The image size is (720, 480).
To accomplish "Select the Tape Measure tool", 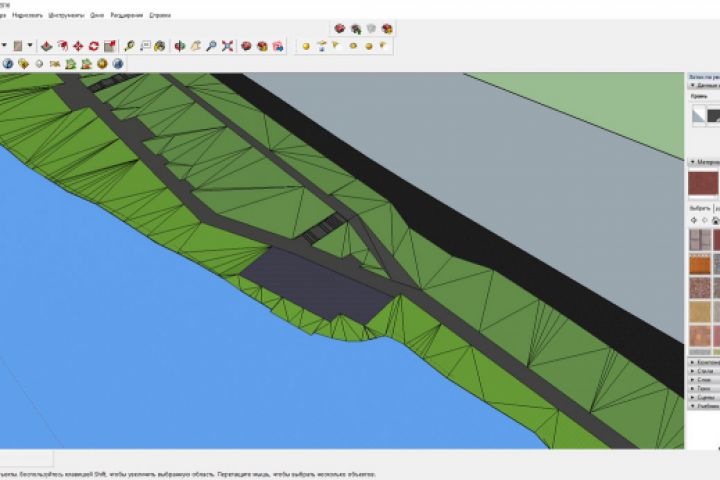I will point(129,46).
